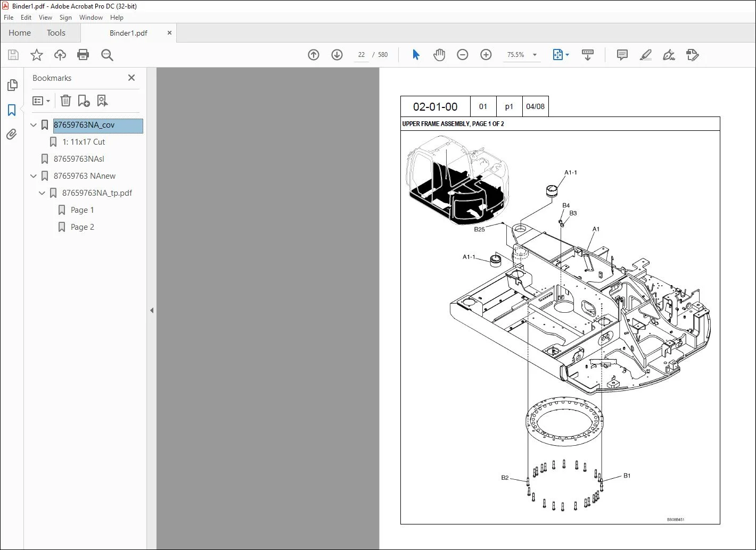Switch to the Home tab

(x=20, y=33)
